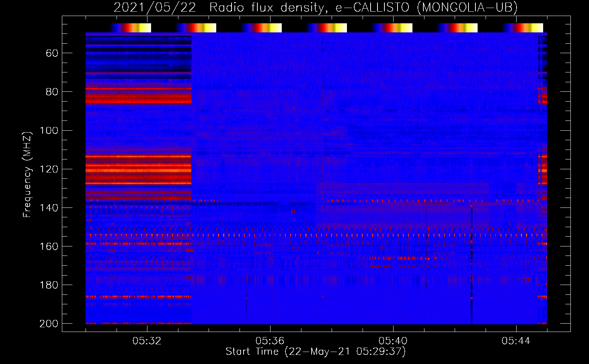Click the 05:32 time tick label
This screenshot has width=589, height=364.
147,341
